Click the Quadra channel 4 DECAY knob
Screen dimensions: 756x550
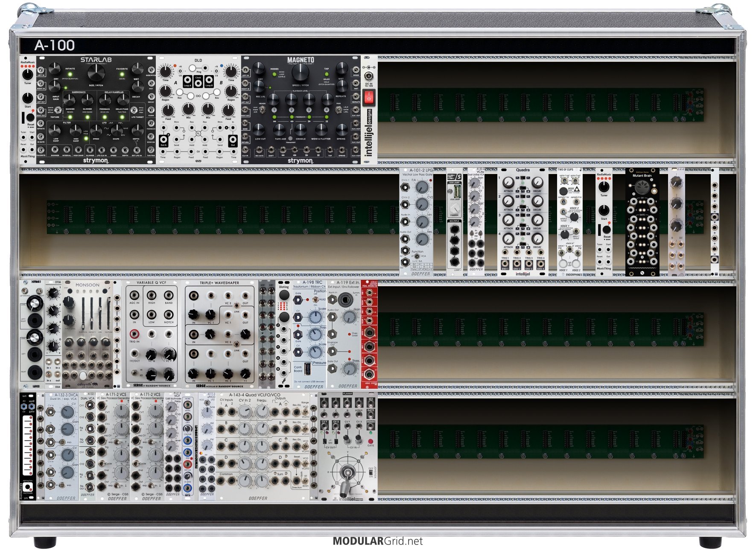pyautogui.click(x=537, y=239)
